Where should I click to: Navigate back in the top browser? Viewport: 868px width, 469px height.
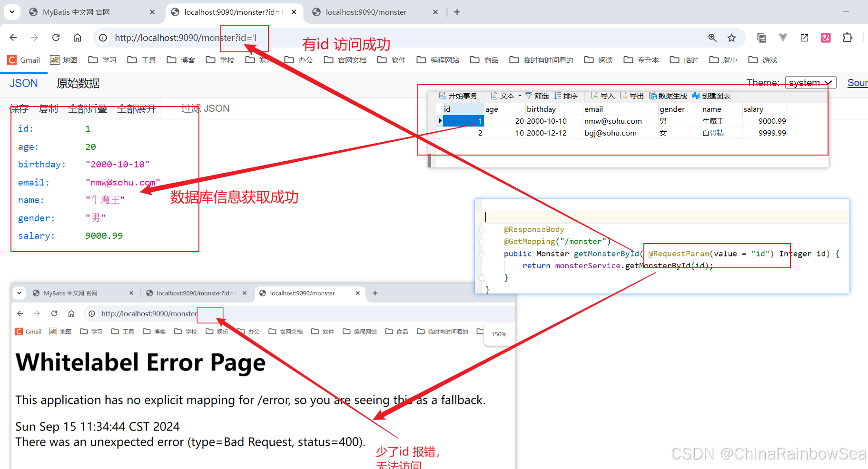[13, 38]
